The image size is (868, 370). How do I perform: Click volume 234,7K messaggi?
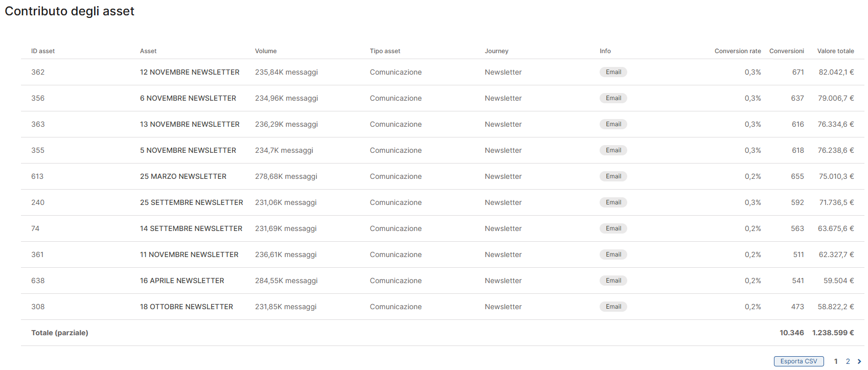tap(284, 150)
